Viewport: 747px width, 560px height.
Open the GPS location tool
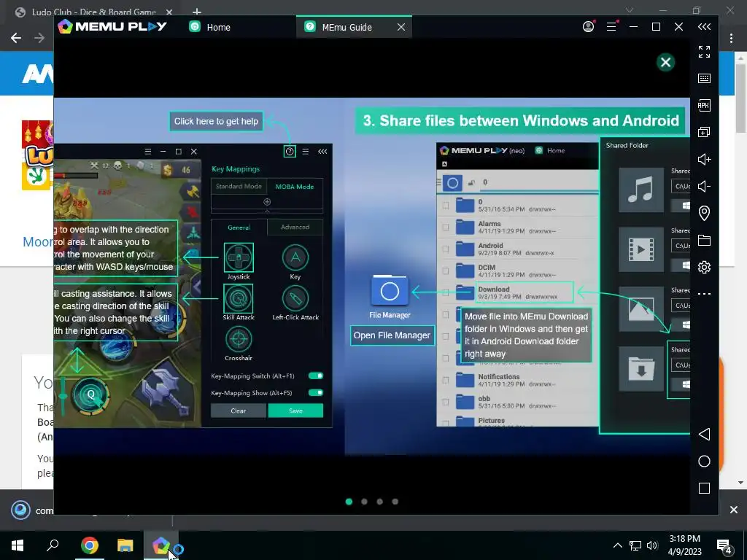704,213
